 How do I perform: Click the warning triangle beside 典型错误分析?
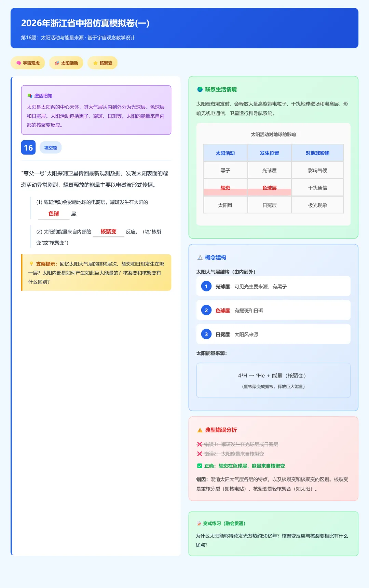pos(200,430)
